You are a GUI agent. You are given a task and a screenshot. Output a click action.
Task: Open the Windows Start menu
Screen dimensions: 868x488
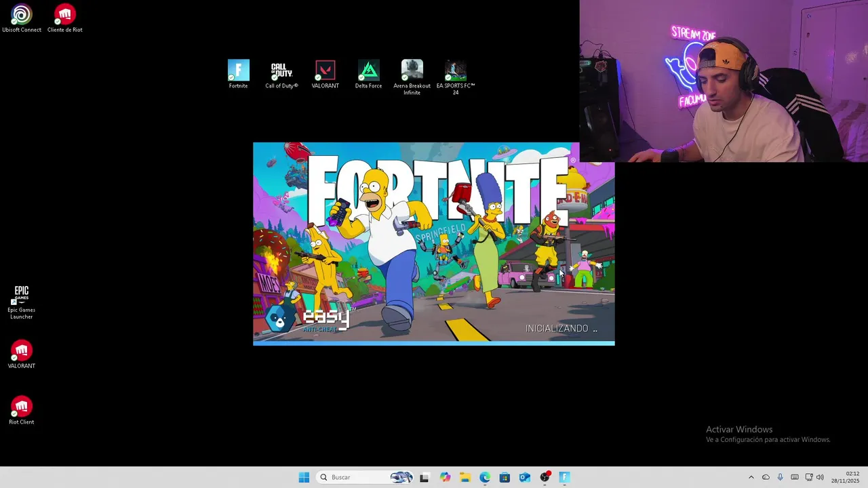tap(304, 477)
